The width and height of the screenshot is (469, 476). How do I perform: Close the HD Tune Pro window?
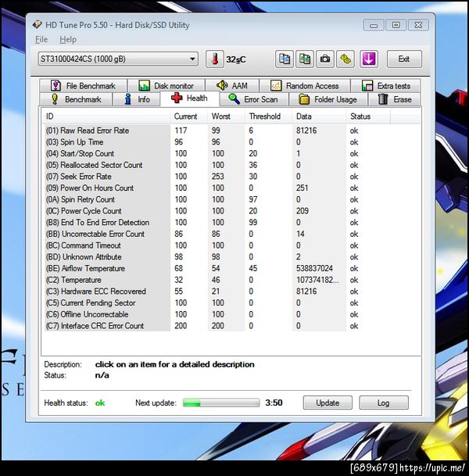click(x=418, y=25)
